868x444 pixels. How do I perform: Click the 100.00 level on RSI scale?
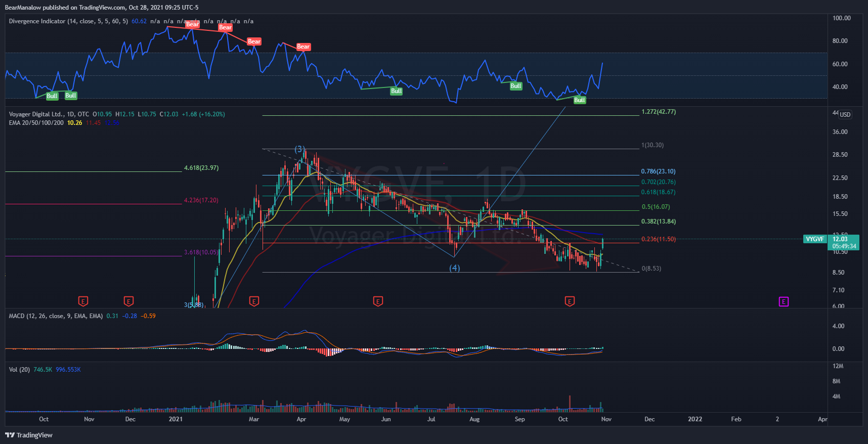tap(842, 18)
